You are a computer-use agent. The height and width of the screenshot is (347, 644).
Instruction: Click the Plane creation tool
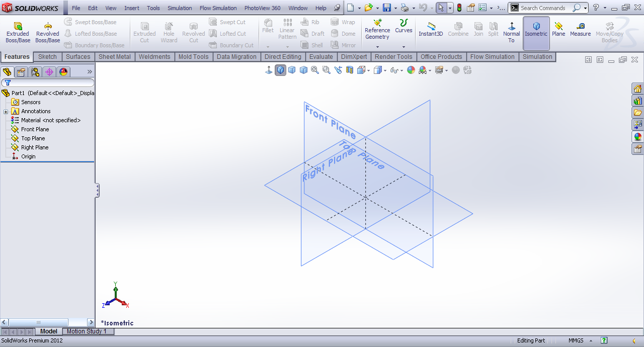(558, 30)
